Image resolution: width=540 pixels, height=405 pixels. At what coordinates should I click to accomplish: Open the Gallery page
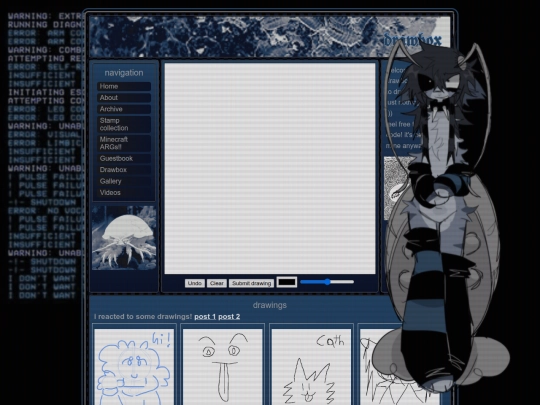click(x=124, y=181)
